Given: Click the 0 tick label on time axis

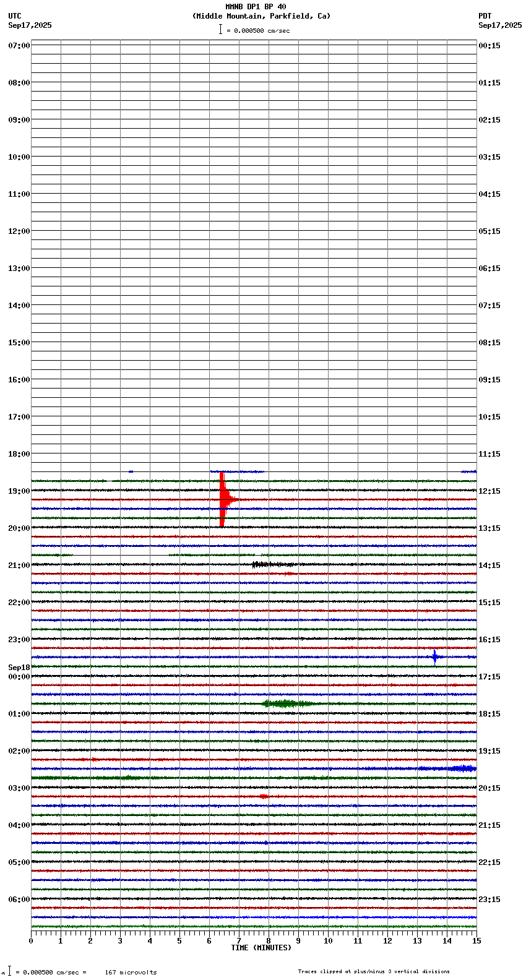Looking at the screenshot, I should 31,941.
